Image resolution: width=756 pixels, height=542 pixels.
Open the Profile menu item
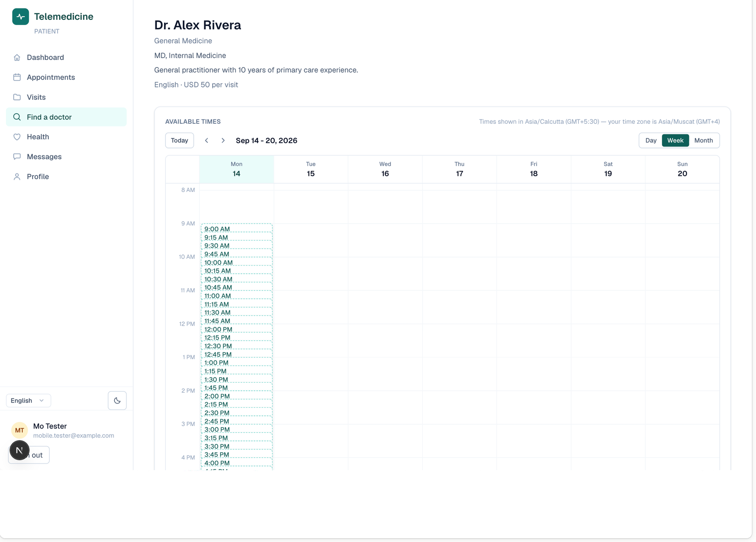pos(66,176)
